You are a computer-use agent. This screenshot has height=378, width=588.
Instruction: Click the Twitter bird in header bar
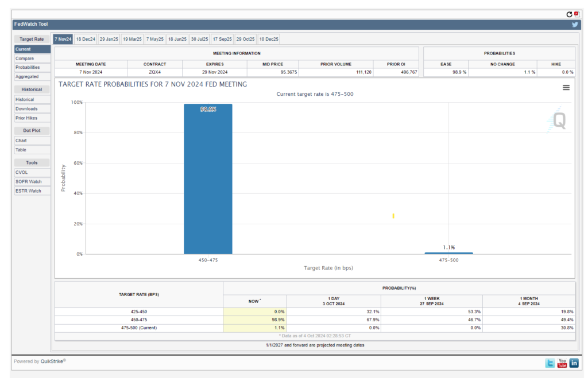point(575,24)
